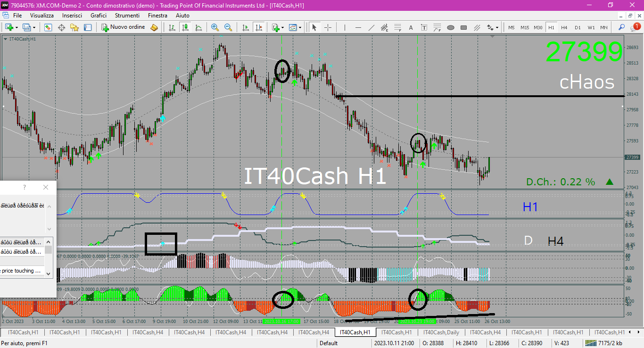
Task: Click the dialog's question mark help button
Action: pyautogui.click(x=25, y=187)
